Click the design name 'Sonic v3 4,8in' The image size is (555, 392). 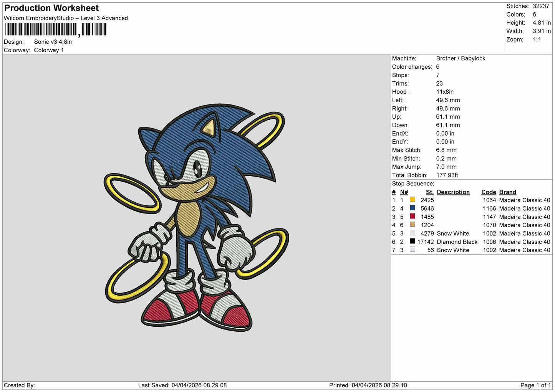(x=53, y=42)
